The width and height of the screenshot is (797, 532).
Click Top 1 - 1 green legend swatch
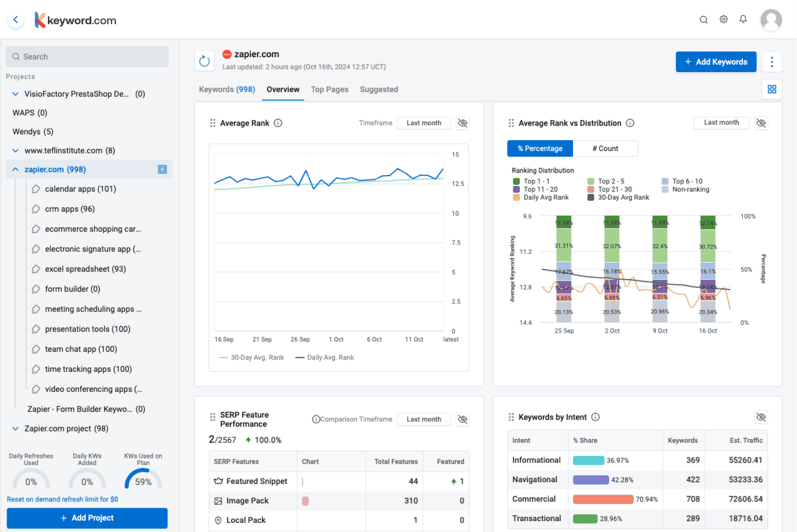pyautogui.click(x=516, y=181)
